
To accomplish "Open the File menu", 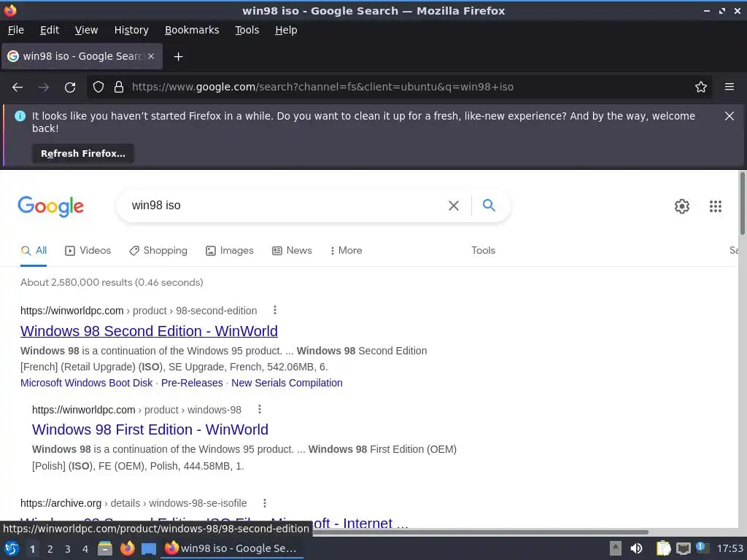I will tap(16, 30).
